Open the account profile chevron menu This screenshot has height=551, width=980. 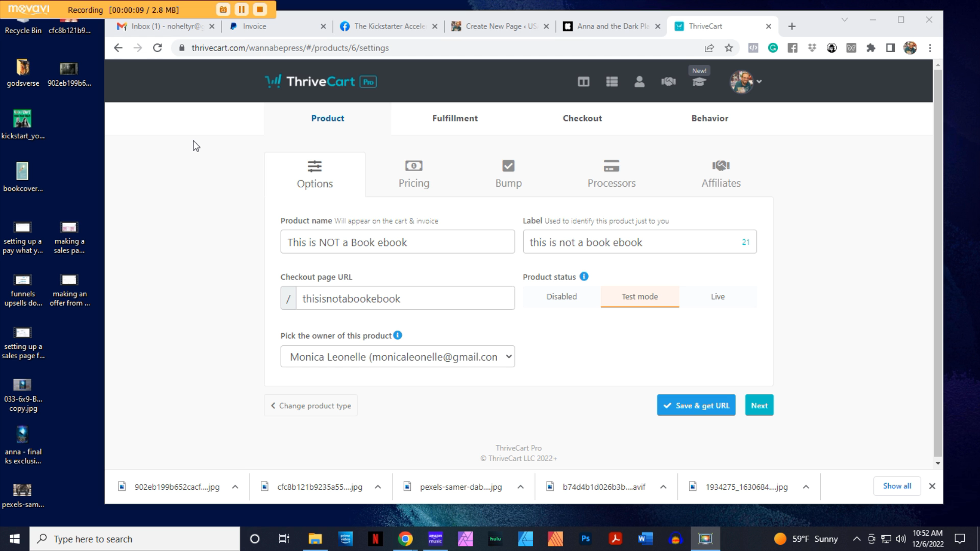(x=759, y=81)
